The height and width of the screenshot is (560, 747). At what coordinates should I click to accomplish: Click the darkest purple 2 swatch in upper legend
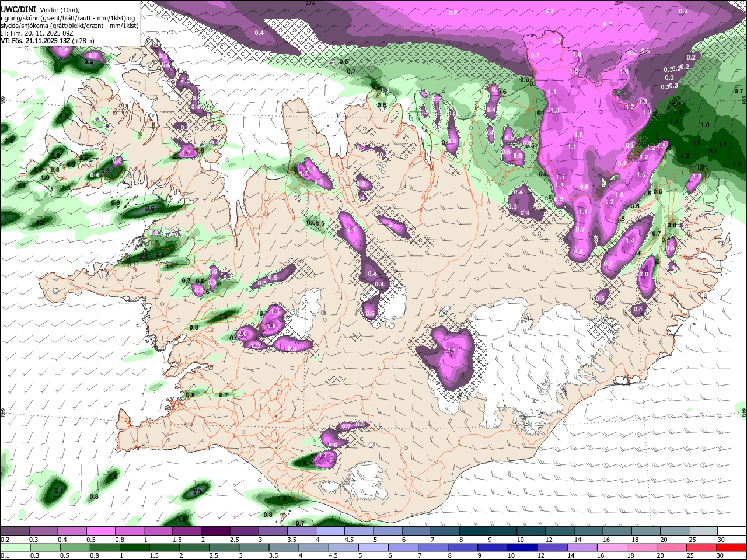(x=215, y=531)
